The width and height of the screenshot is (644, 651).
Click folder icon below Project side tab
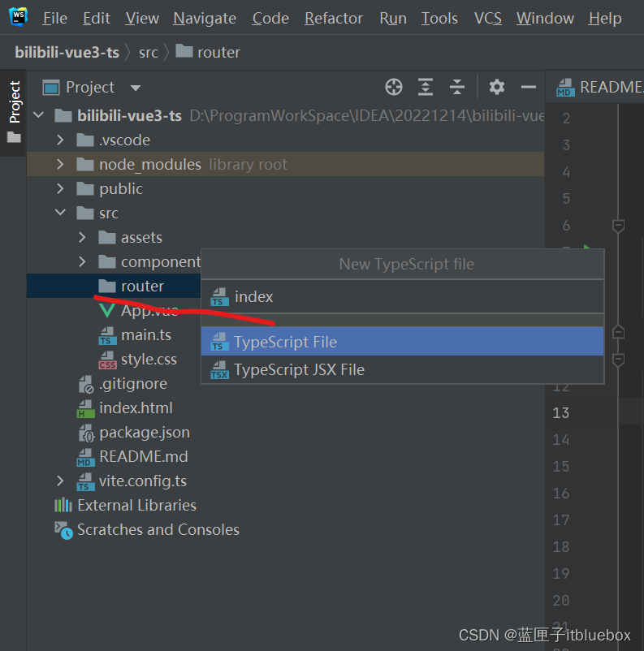(14, 137)
